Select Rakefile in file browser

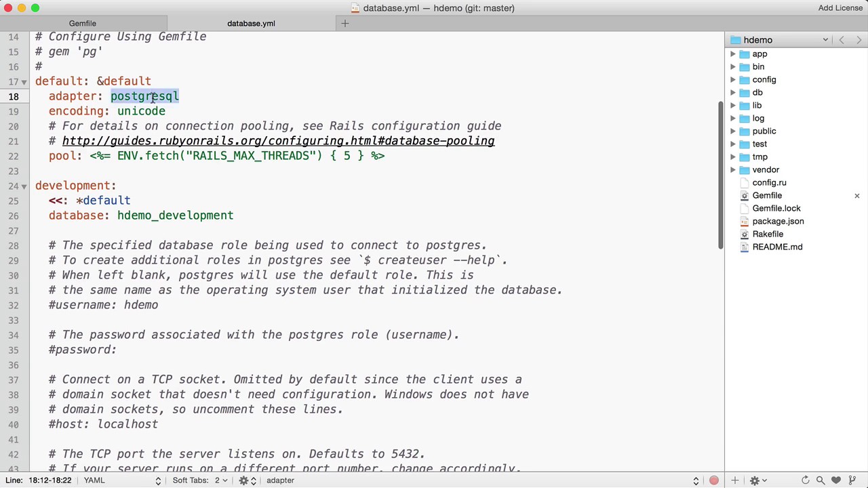click(768, 235)
